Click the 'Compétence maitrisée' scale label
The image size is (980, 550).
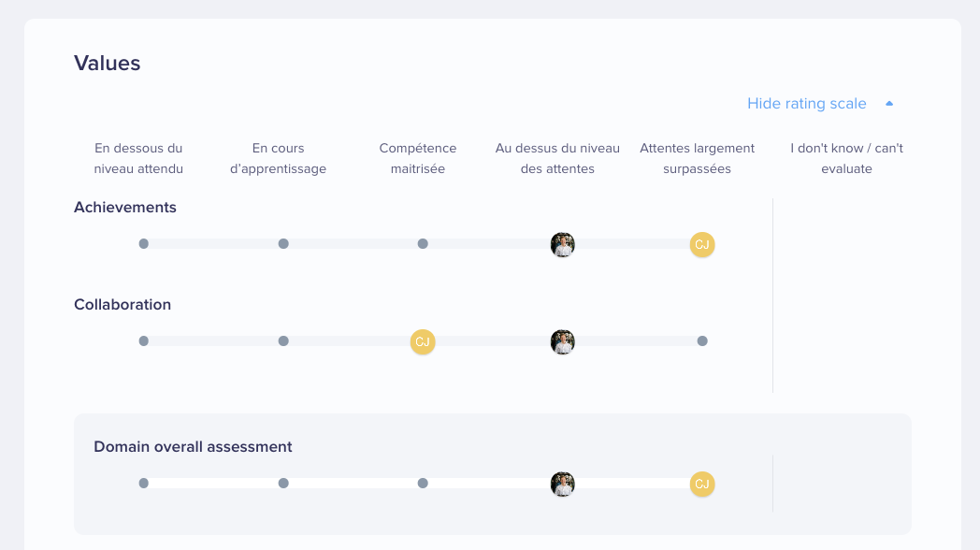coord(417,158)
